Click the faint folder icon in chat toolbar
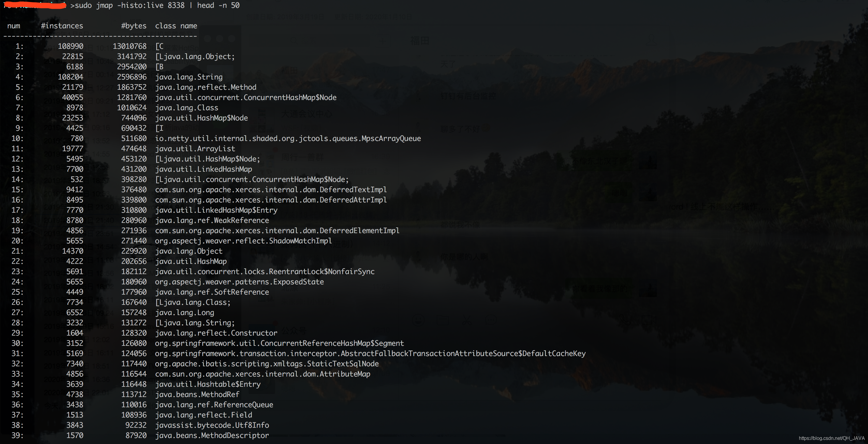The image size is (868, 444). point(442,320)
